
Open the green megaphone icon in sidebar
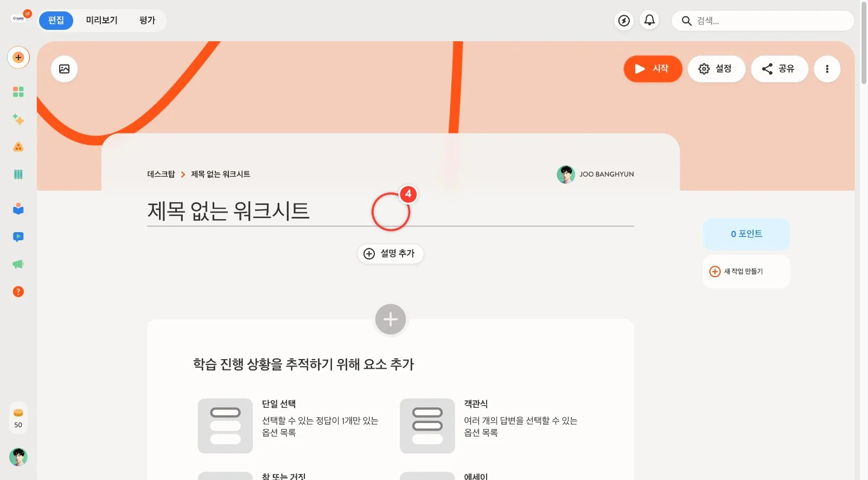click(18, 264)
